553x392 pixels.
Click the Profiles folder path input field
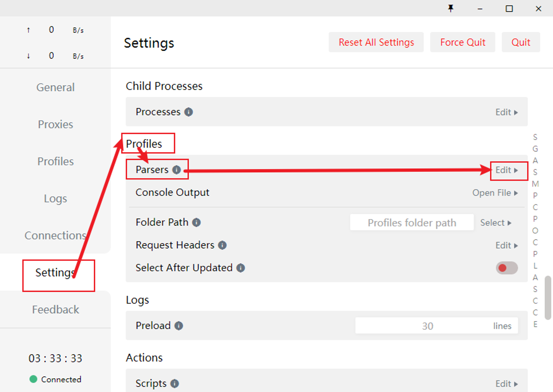[x=412, y=223]
